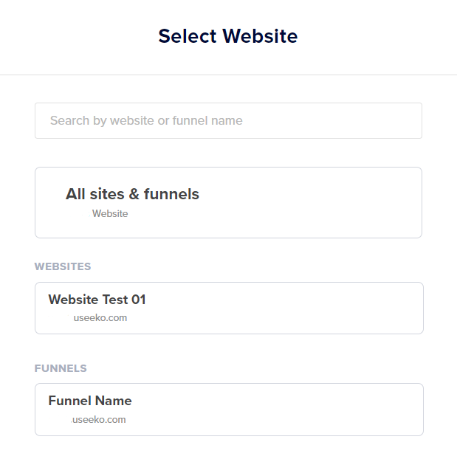The width and height of the screenshot is (457, 476).
Task: Click the right side of the Website Test 01 card
Action: click(354, 308)
